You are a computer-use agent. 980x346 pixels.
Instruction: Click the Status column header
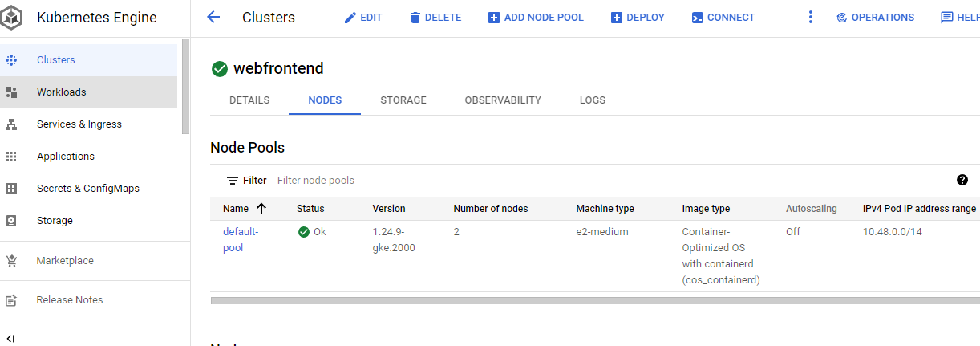click(x=310, y=209)
